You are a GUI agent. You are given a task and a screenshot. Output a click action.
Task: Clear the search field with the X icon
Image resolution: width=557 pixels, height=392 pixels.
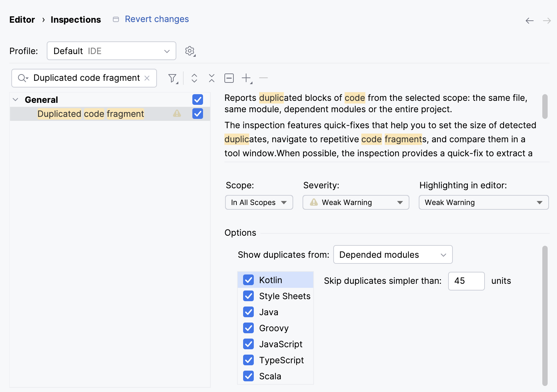click(x=147, y=78)
